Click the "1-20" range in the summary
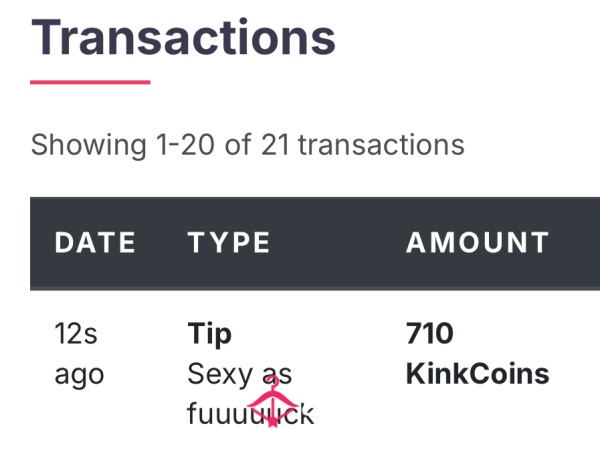Viewport: 600px width, 456px height. tap(185, 145)
